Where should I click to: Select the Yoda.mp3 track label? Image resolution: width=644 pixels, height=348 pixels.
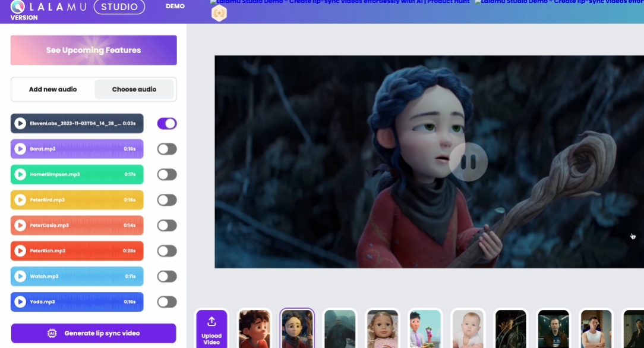[x=42, y=302]
